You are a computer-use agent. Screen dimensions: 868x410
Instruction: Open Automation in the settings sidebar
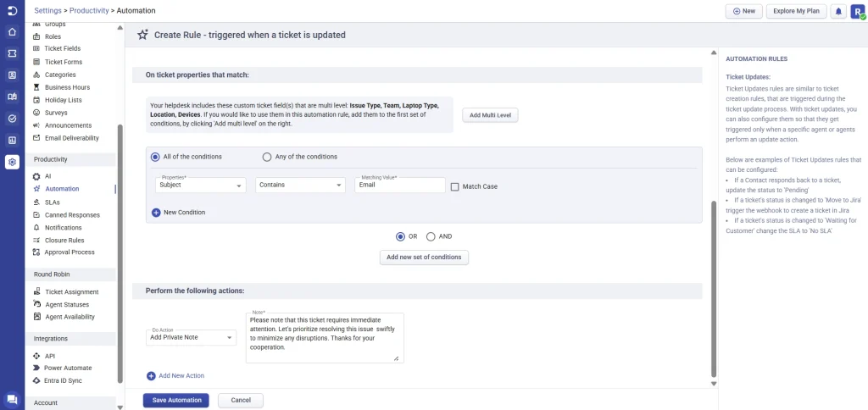(62, 189)
